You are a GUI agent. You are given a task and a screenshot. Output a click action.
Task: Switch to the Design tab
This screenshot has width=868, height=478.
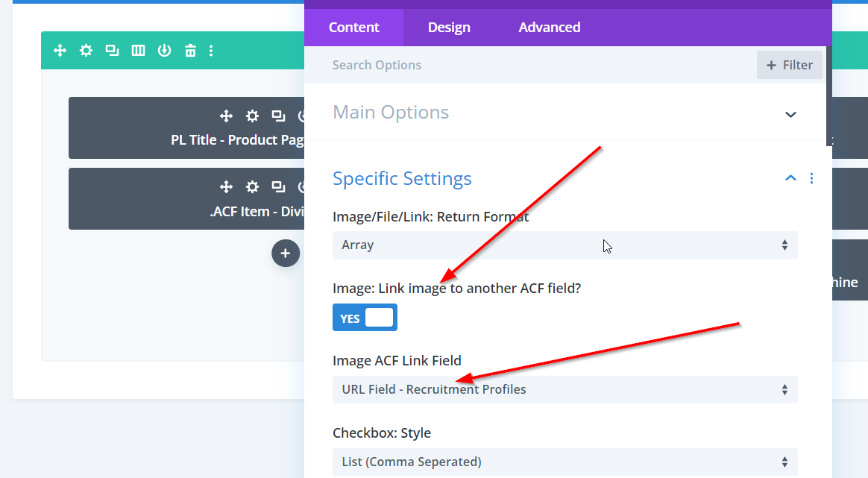[x=449, y=28]
